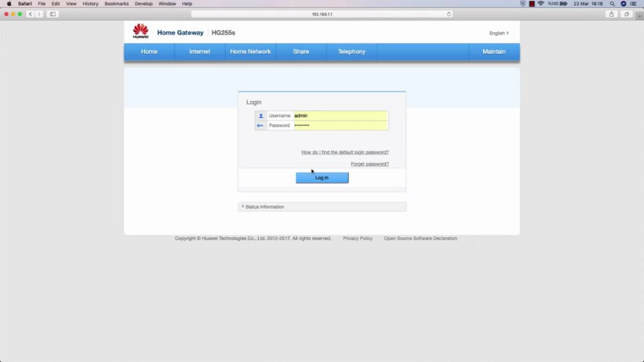Reload the page with the refresh icon
644x362 pixels.
449,14
